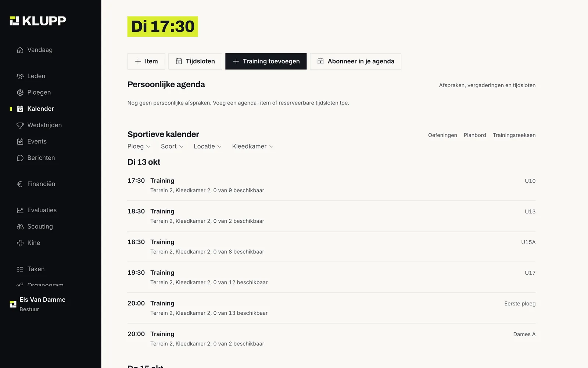Open the Planbord link
588x368 pixels.
(x=475, y=135)
